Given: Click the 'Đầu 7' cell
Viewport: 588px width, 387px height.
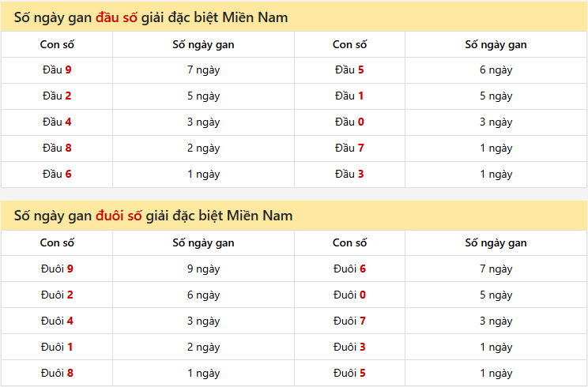Looking at the screenshot, I should click(x=349, y=148).
